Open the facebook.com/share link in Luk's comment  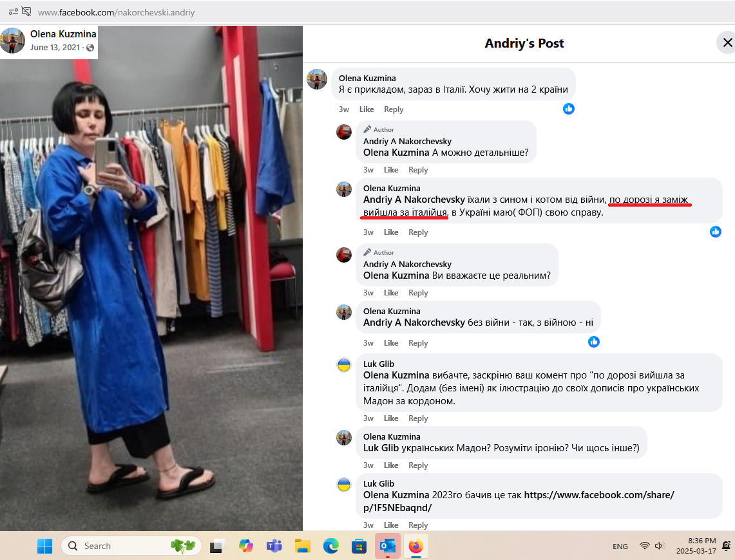coord(598,495)
